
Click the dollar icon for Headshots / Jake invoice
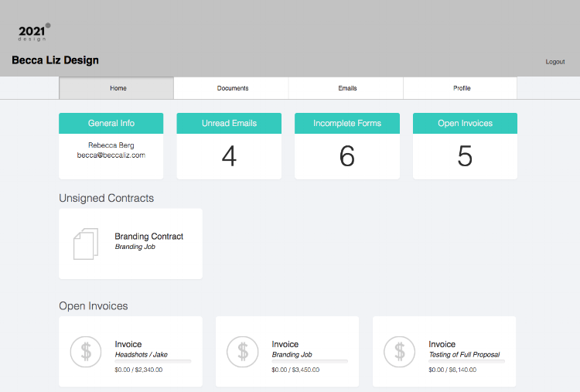click(x=86, y=352)
